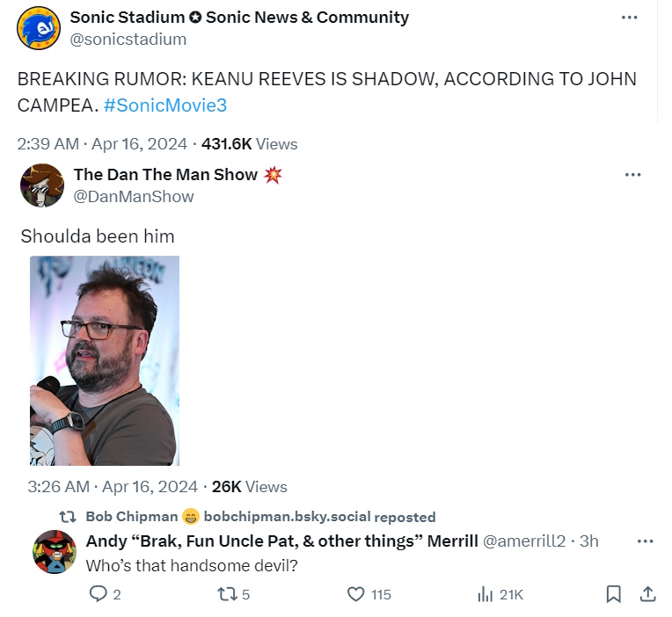Open the more options menu on Sonic Stadium tweet
672x617 pixels.
[629, 18]
